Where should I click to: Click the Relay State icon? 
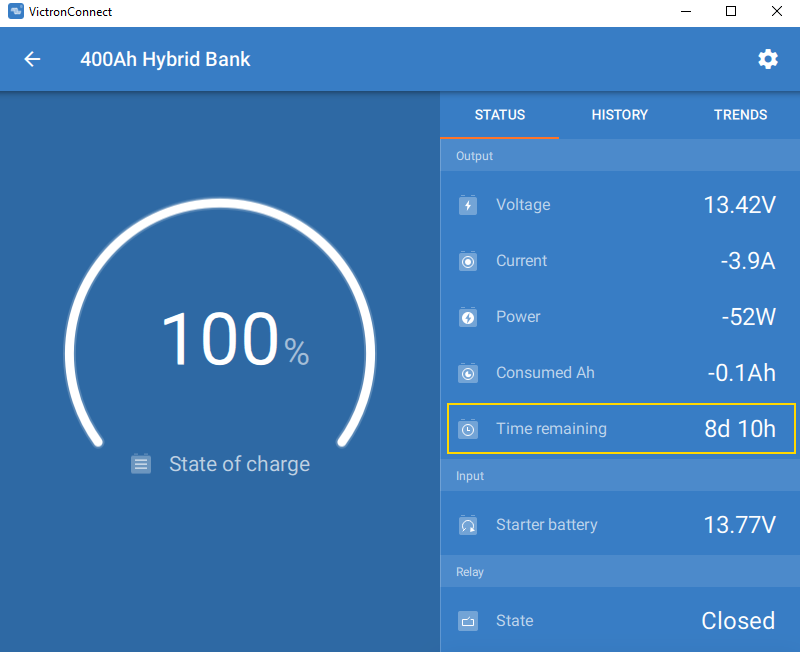click(468, 621)
